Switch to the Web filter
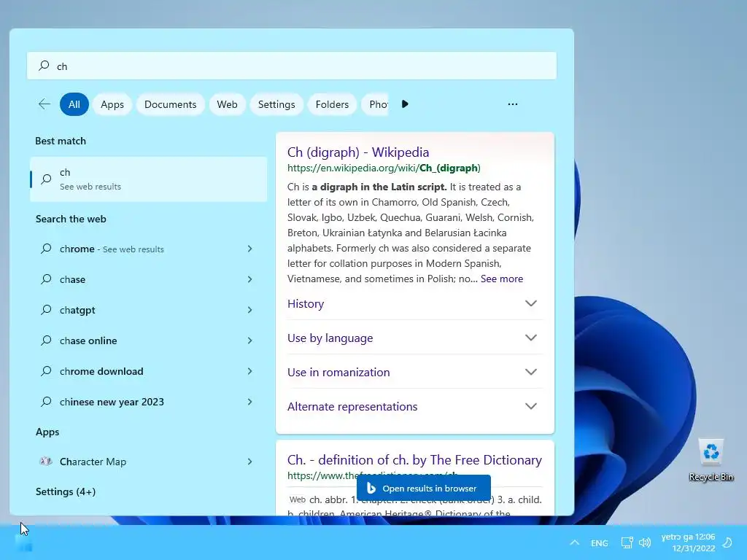747x560 pixels. [x=228, y=104]
